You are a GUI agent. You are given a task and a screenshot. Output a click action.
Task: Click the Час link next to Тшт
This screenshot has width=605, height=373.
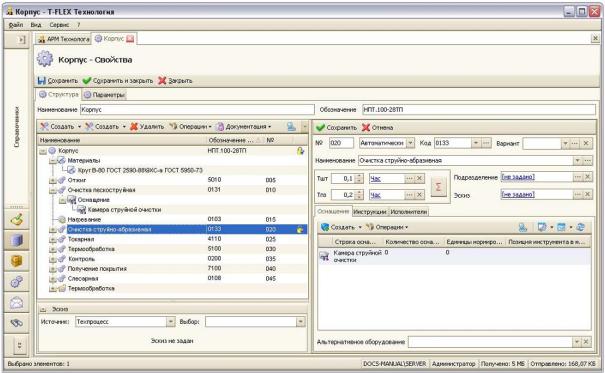[x=375, y=179]
